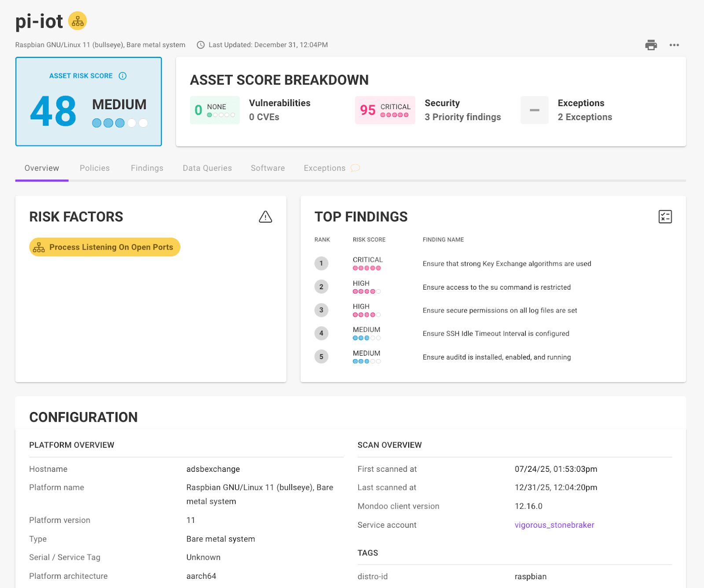Open finding about strong Key Exchange algorithms
Screen dimensions: 704x588
pyautogui.click(x=506, y=264)
